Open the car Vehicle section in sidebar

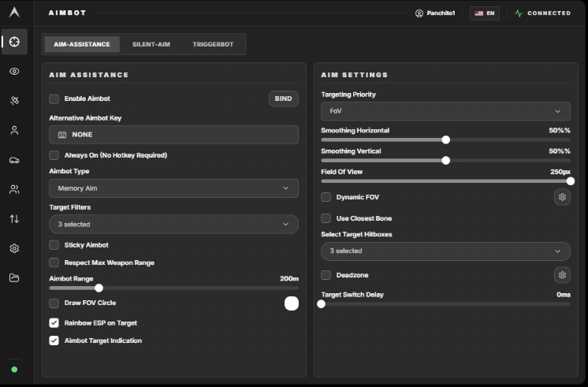click(x=14, y=160)
